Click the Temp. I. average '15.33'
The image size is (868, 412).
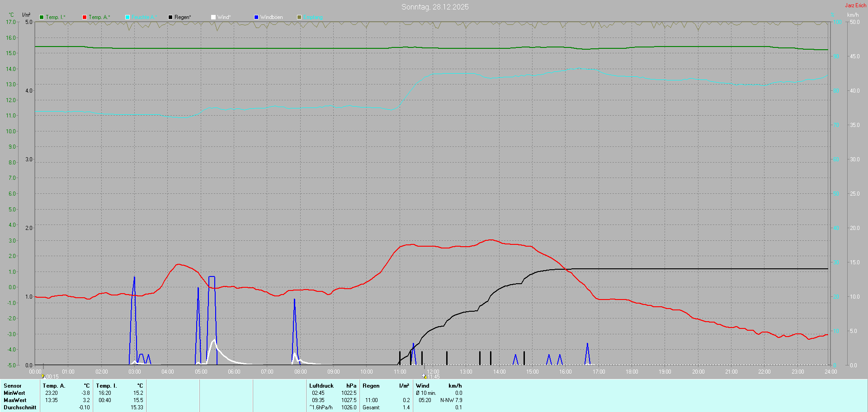tap(137, 407)
